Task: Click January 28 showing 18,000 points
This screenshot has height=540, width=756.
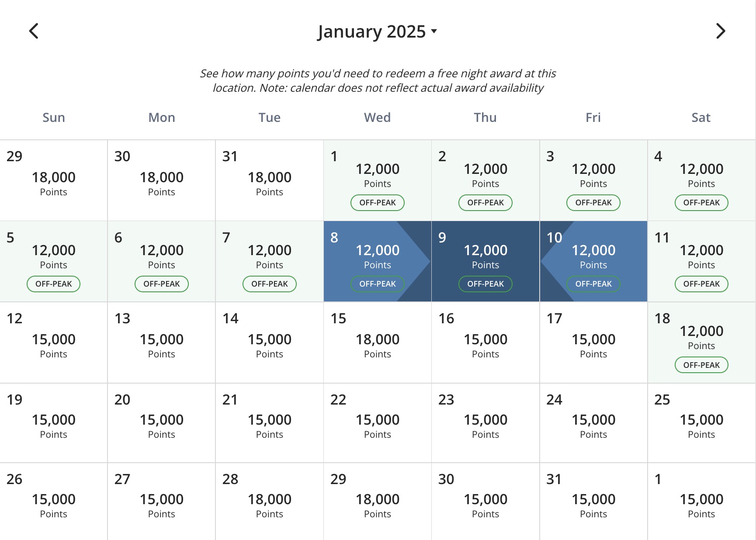Action: point(270,500)
